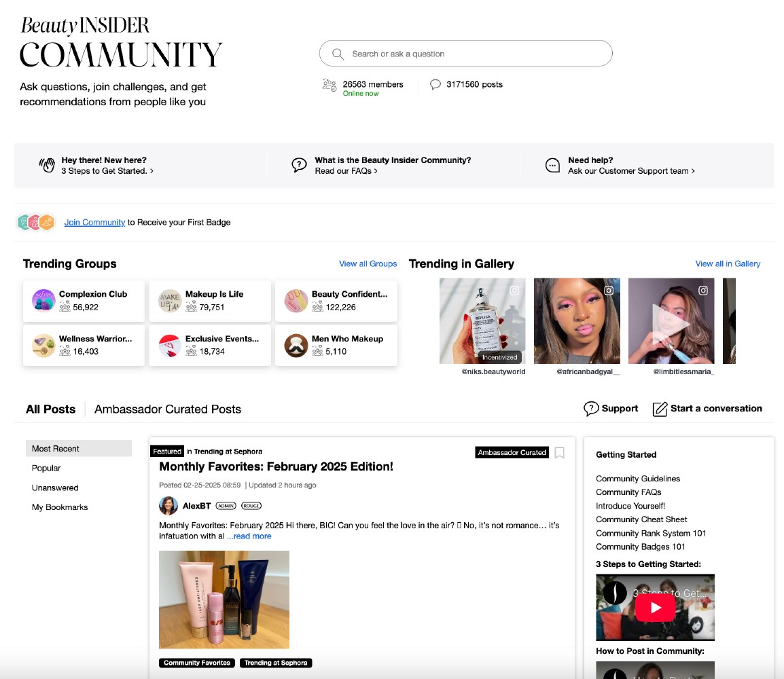Click the Ambassador Curated label

point(512,453)
